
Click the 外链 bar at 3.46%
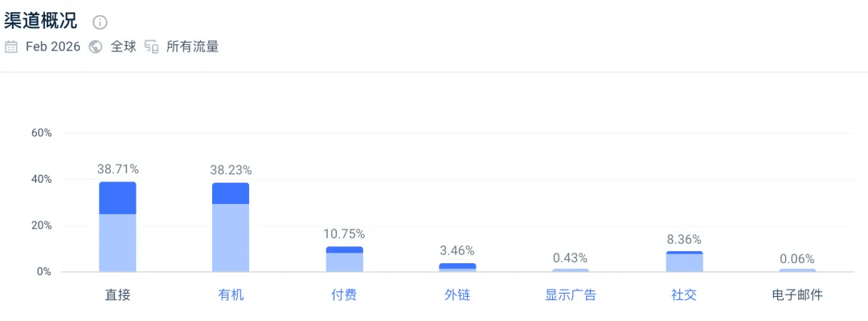click(457, 267)
